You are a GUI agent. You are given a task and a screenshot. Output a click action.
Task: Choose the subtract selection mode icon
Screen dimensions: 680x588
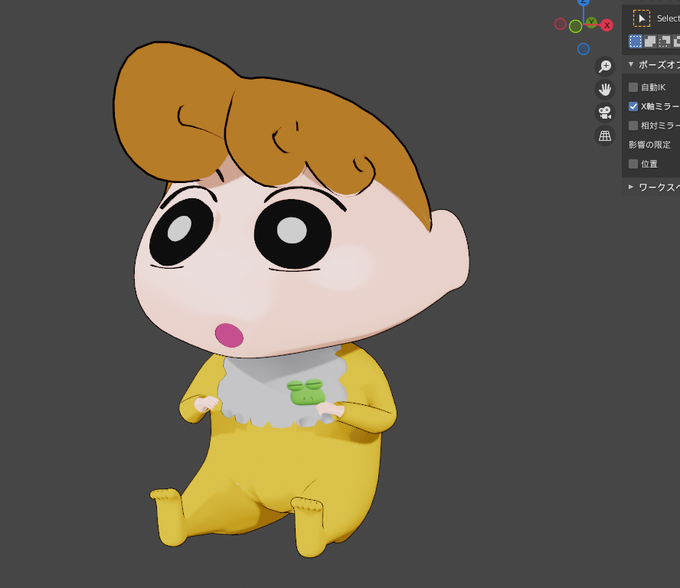[x=664, y=42]
